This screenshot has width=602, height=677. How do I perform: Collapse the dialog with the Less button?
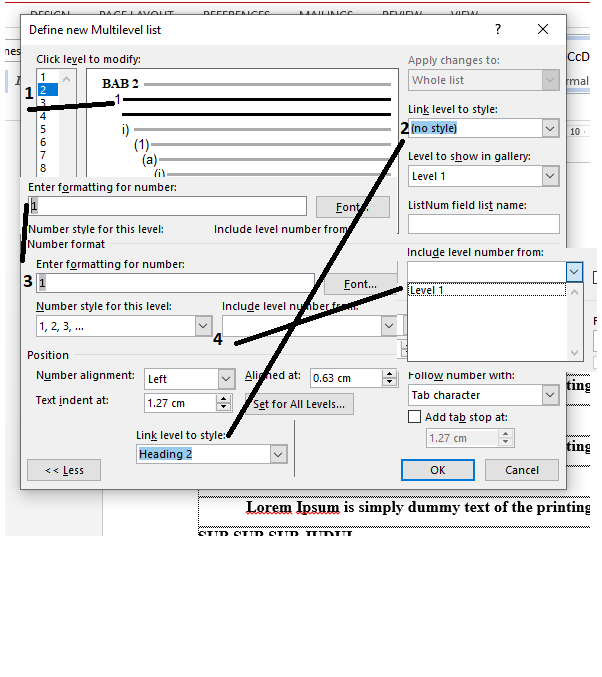point(64,470)
